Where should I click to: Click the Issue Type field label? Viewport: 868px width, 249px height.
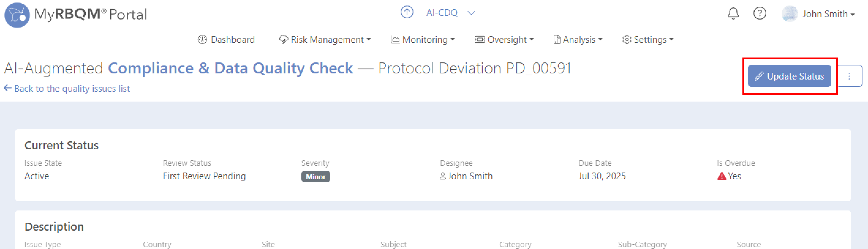[43, 244]
